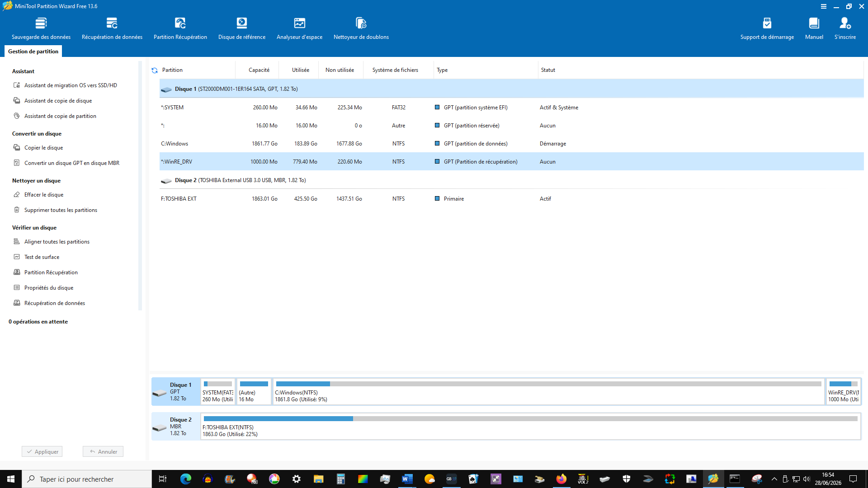Open Support de démarrage builder

click(767, 28)
